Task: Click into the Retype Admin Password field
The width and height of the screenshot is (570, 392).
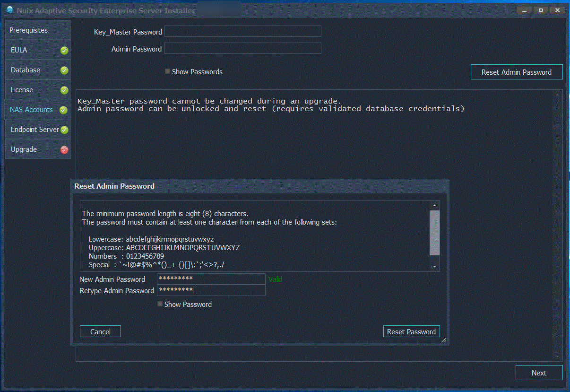Action: click(x=211, y=290)
